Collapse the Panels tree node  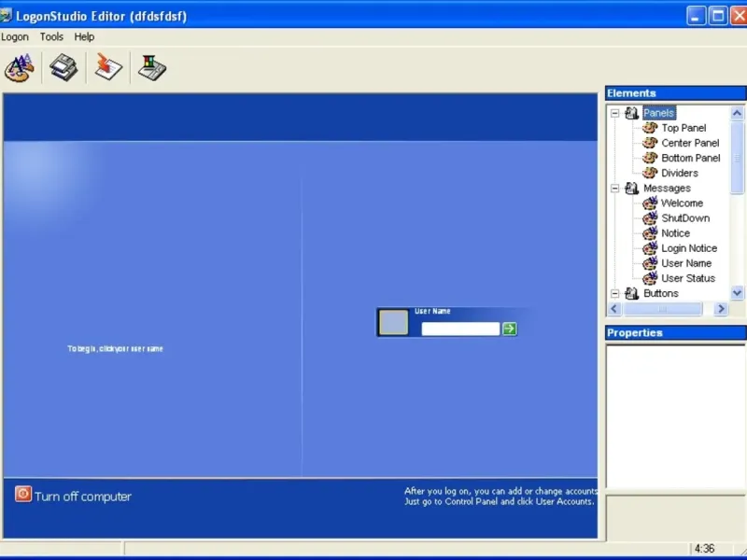pos(615,113)
